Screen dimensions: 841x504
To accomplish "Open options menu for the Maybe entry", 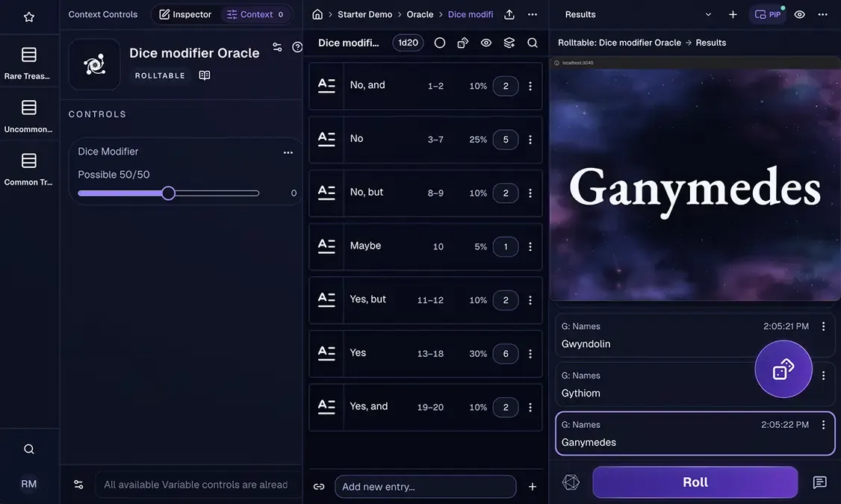I will tap(530, 246).
